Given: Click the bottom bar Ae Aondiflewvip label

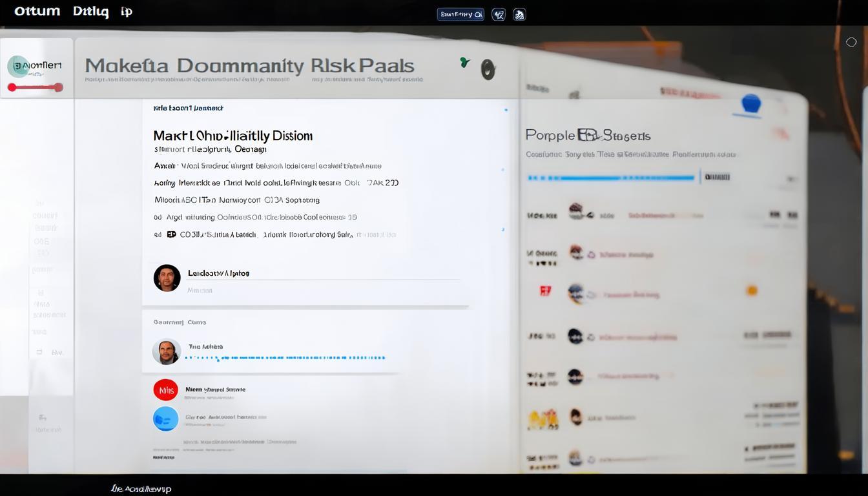Looking at the screenshot, I should click(x=141, y=489).
